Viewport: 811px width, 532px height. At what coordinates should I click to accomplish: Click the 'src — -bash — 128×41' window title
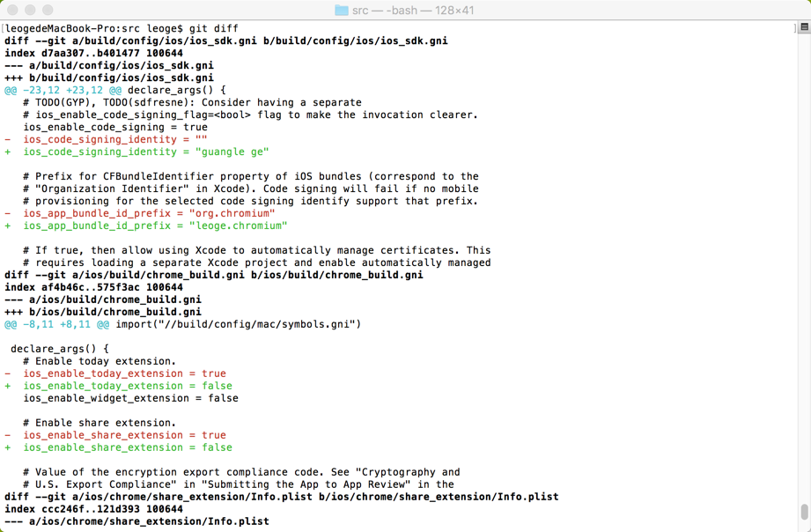[x=412, y=10]
